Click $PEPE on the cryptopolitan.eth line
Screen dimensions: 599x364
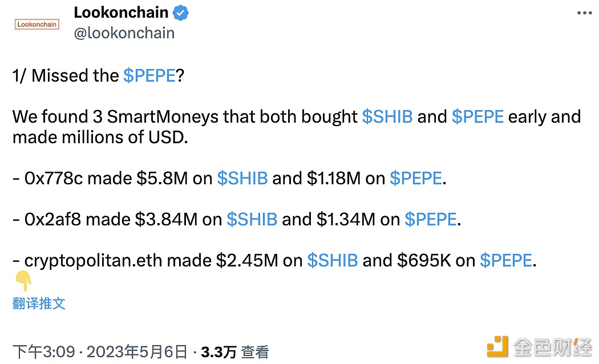point(506,261)
